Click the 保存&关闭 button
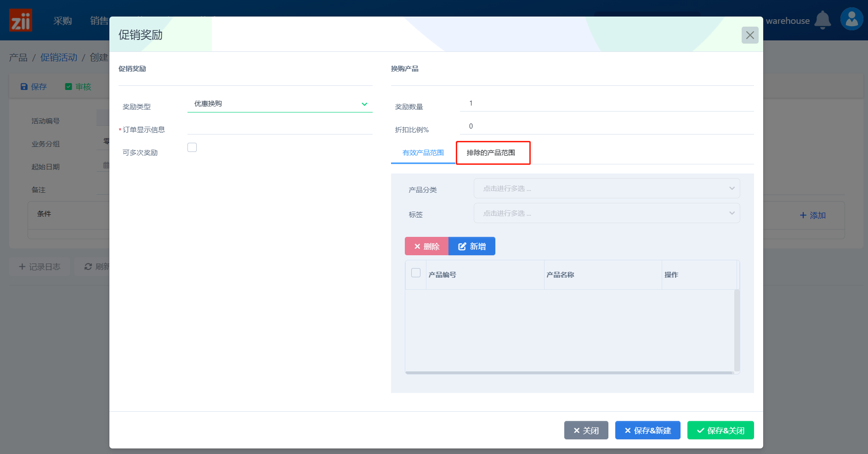 pyautogui.click(x=720, y=430)
